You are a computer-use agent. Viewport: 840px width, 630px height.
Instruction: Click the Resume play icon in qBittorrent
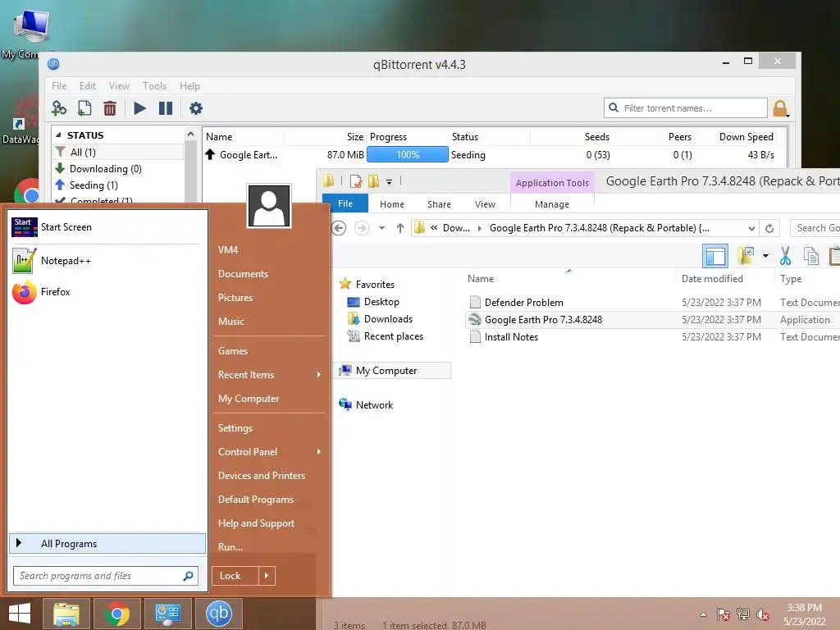pos(139,108)
